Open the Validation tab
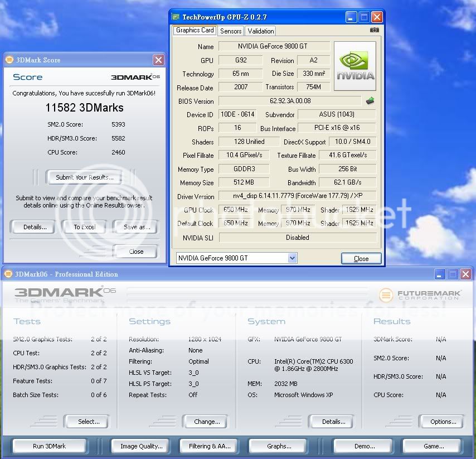Image resolution: width=476 pixels, height=459 pixels. (x=260, y=31)
